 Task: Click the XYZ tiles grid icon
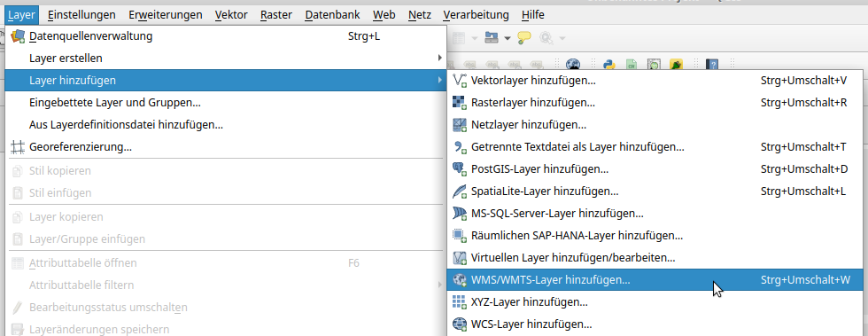coord(460,302)
